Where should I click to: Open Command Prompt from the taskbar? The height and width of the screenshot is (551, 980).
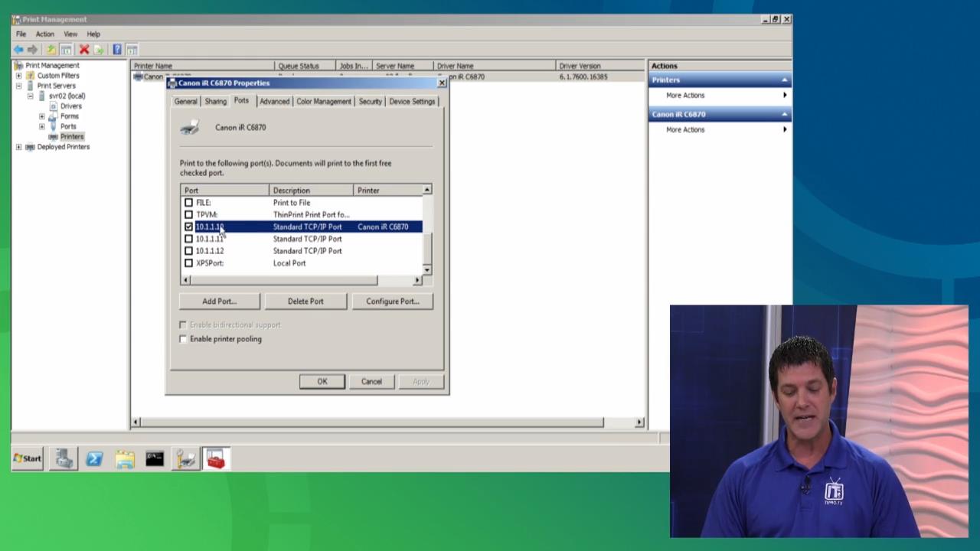(155, 458)
